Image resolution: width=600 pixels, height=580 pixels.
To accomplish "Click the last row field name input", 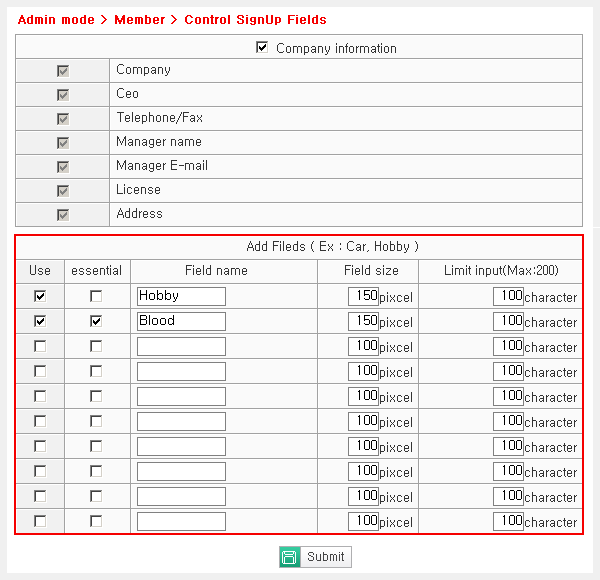I will (x=181, y=521).
